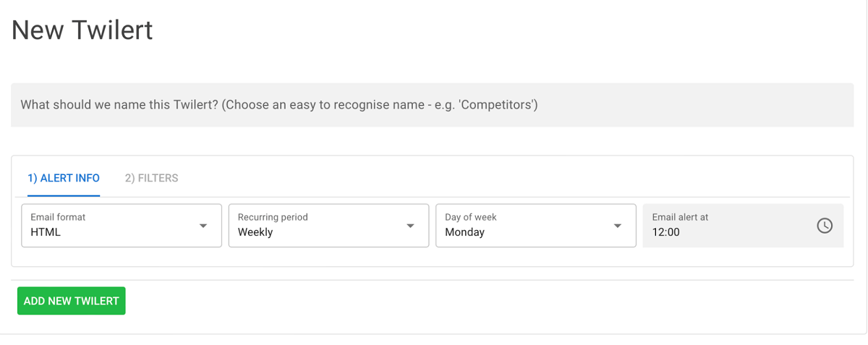
Task: Expand the Recurring period dropdown arrow
Action: 410,226
